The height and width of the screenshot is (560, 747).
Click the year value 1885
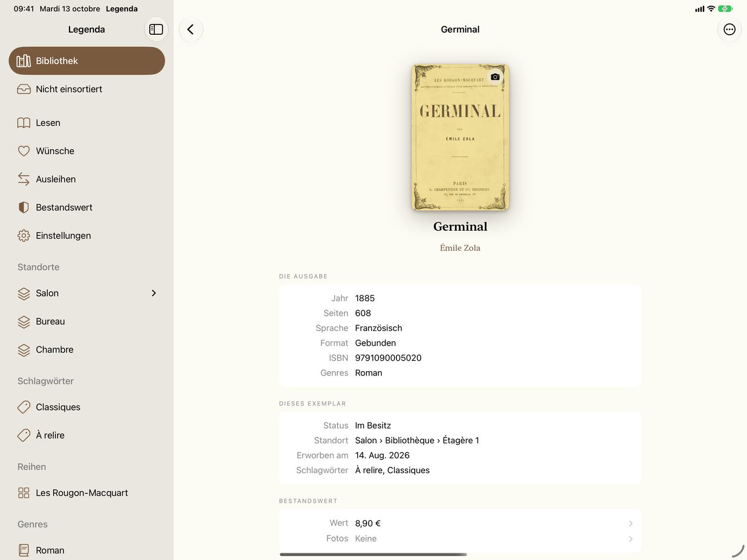click(x=365, y=298)
